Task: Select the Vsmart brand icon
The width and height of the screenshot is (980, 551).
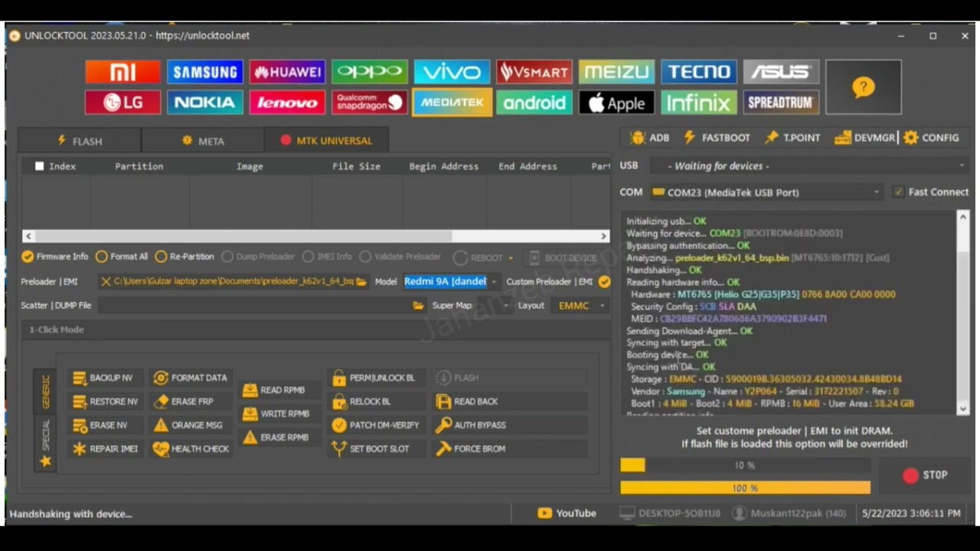Action: [534, 72]
